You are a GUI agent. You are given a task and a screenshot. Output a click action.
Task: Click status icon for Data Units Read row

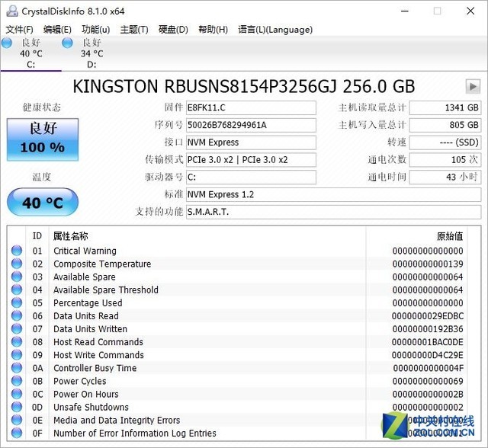[17, 315]
